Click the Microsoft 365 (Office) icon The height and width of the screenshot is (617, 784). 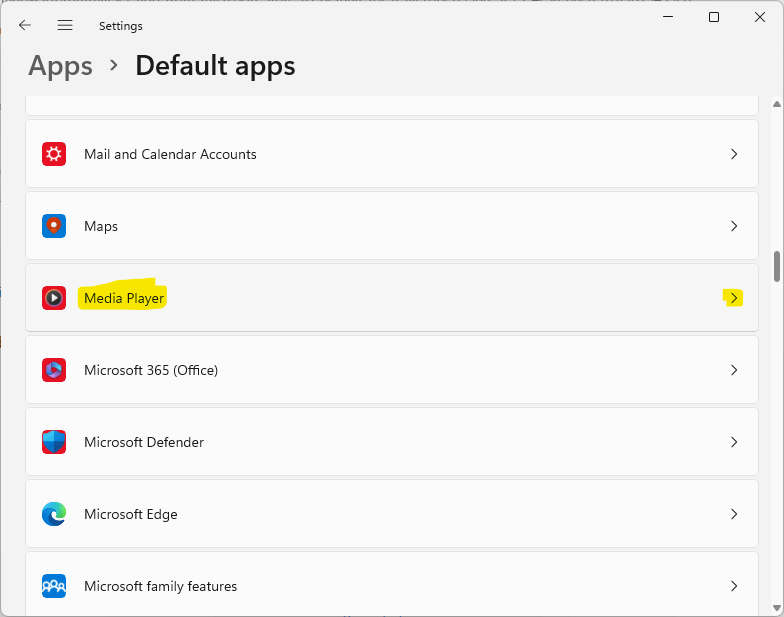click(x=54, y=370)
